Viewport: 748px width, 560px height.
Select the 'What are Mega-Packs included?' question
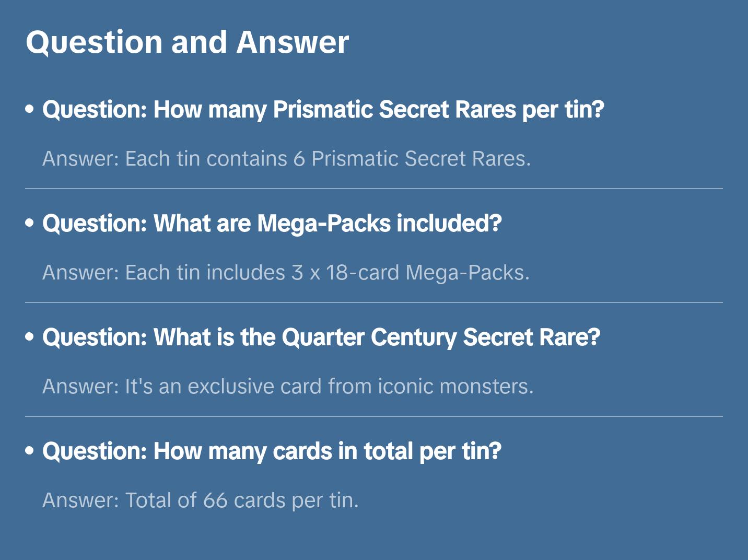click(x=272, y=224)
